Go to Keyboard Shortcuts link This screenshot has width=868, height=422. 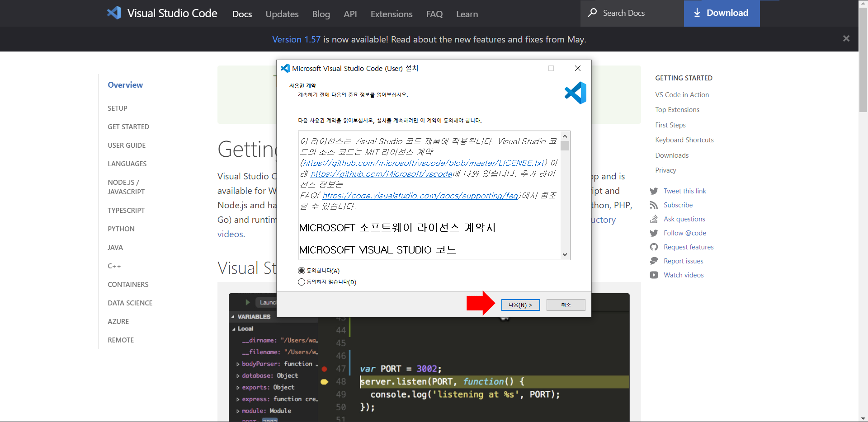tap(684, 140)
